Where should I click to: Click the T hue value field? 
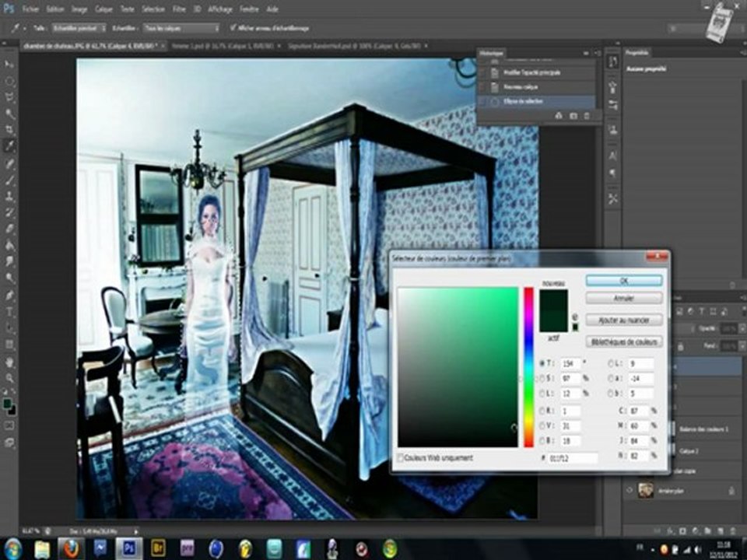pyautogui.click(x=570, y=363)
